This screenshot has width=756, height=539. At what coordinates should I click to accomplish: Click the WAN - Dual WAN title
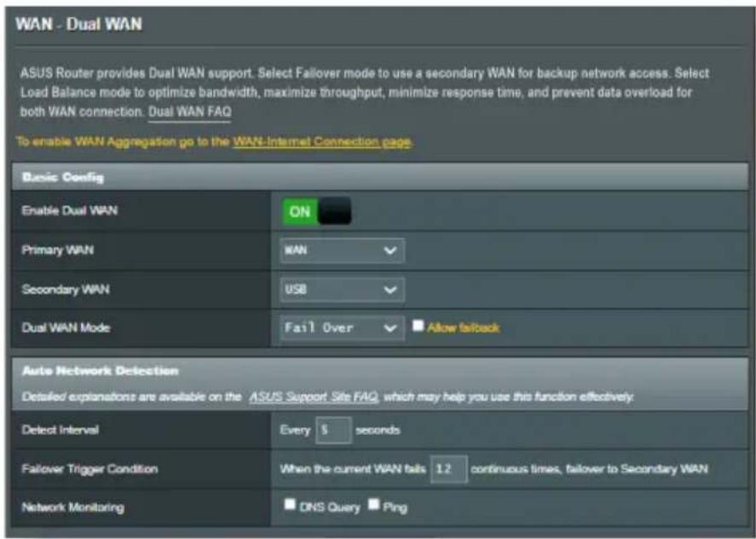[x=78, y=24]
